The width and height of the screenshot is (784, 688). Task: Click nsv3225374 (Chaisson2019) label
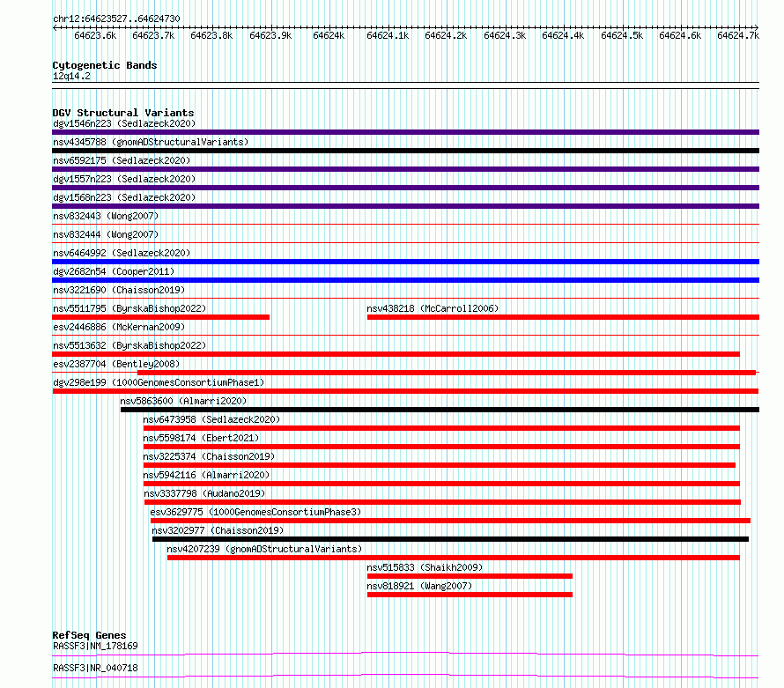(209, 456)
